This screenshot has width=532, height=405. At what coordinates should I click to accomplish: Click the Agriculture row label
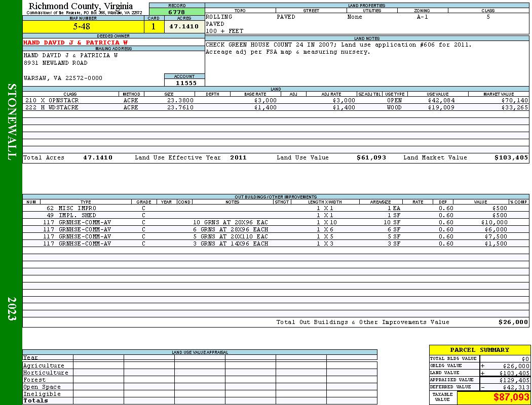tap(44, 366)
